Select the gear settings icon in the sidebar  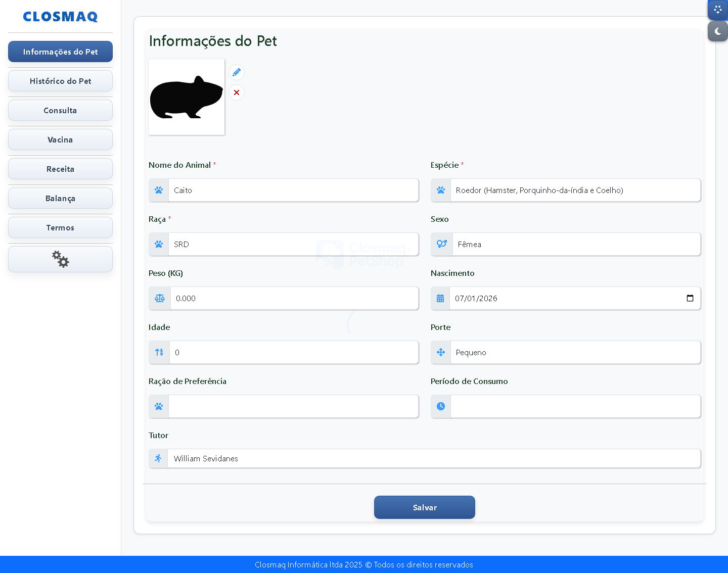click(60, 259)
